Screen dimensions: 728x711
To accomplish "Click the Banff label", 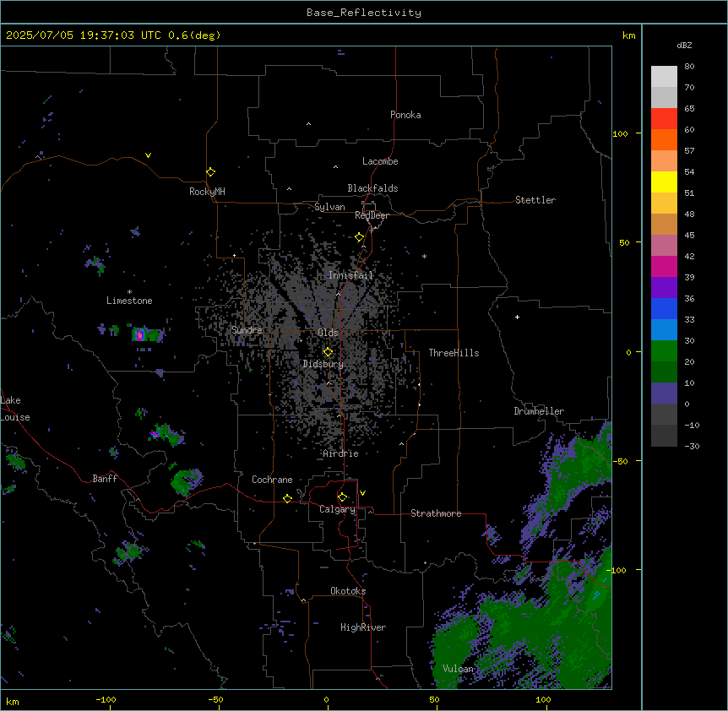I will (105, 479).
